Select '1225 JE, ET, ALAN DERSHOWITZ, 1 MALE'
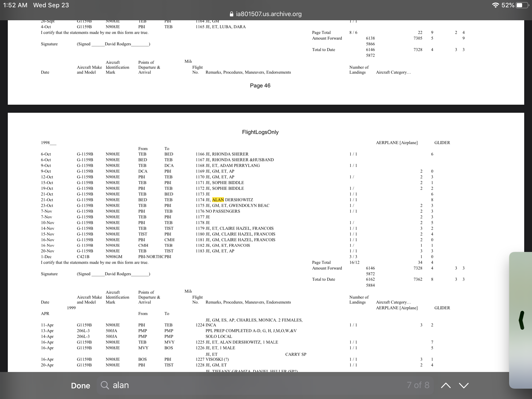The height and width of the screenshot is (399, 532). (x=237, y=342)
